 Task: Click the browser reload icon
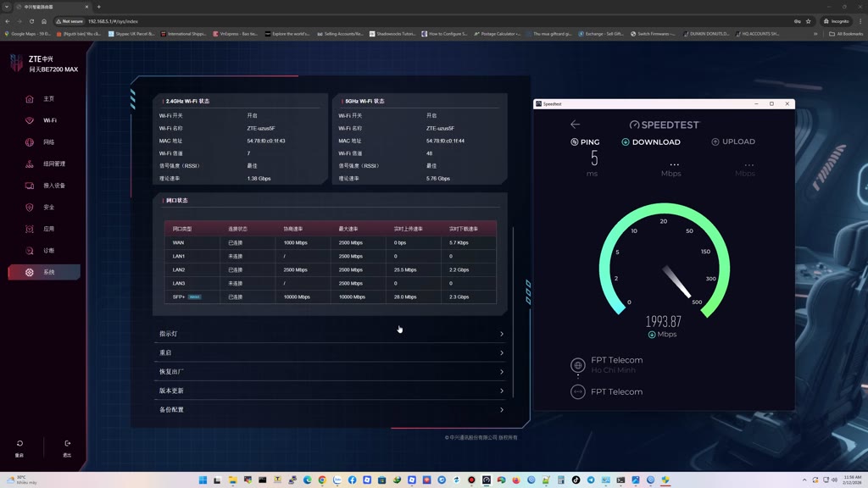[31, 21]
